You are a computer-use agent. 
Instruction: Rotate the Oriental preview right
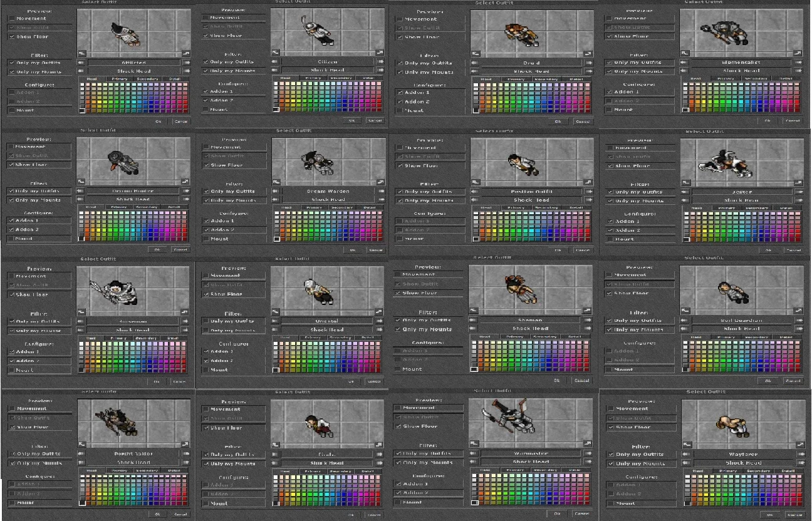click(378, 311)
